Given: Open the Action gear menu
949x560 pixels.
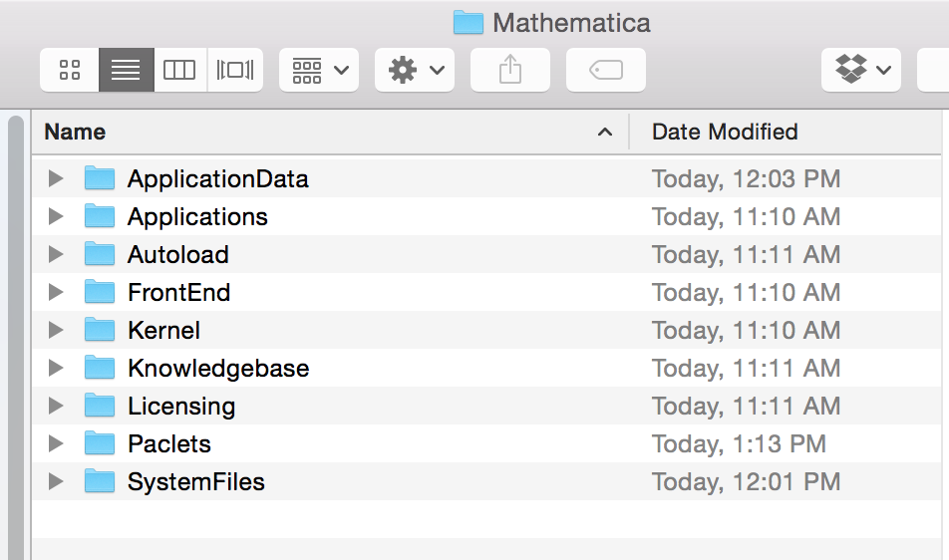Looking at the screenshot, I should [x=415, y=70].
